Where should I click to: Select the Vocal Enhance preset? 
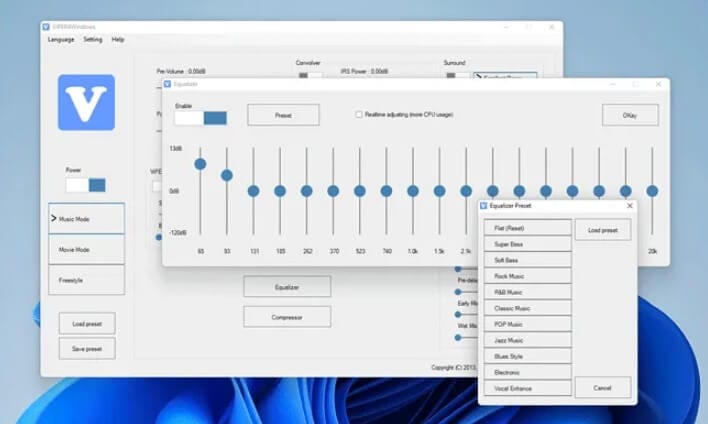pos(527,388)
